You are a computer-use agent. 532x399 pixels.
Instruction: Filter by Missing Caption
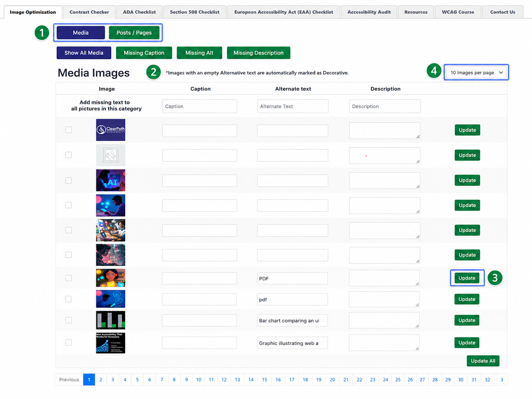(144, 53)
